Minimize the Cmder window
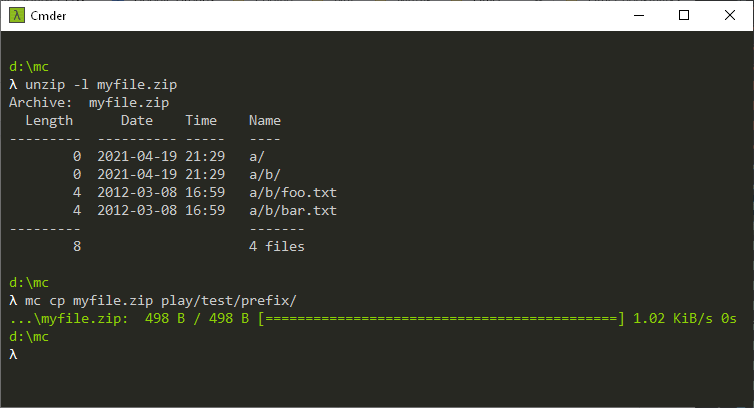754x408 pixels. pyautogui.click(x=637, y=15)
